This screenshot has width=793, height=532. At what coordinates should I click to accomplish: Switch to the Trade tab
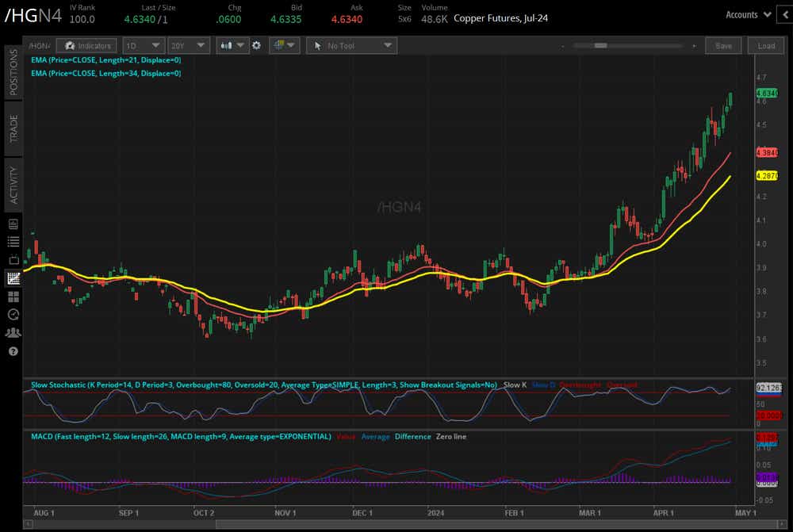tap(13, 127)
